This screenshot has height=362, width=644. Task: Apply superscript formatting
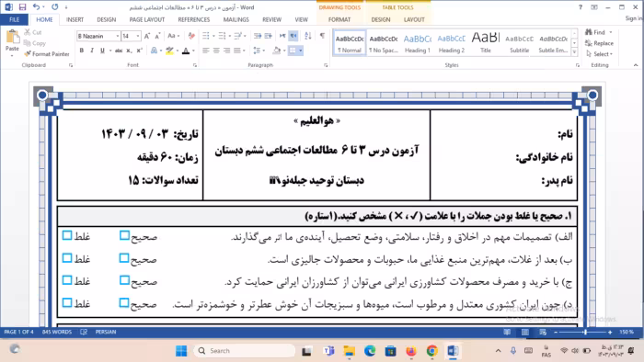139,51
